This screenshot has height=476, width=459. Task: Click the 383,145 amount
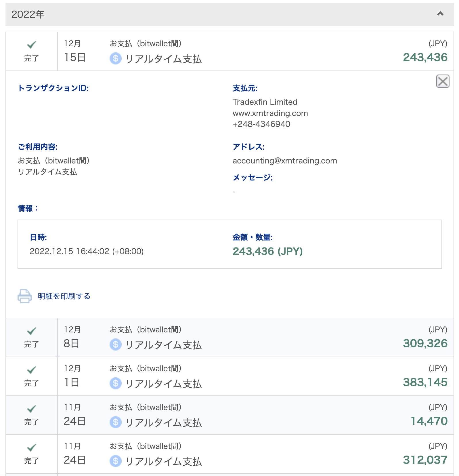coord(425,382)
